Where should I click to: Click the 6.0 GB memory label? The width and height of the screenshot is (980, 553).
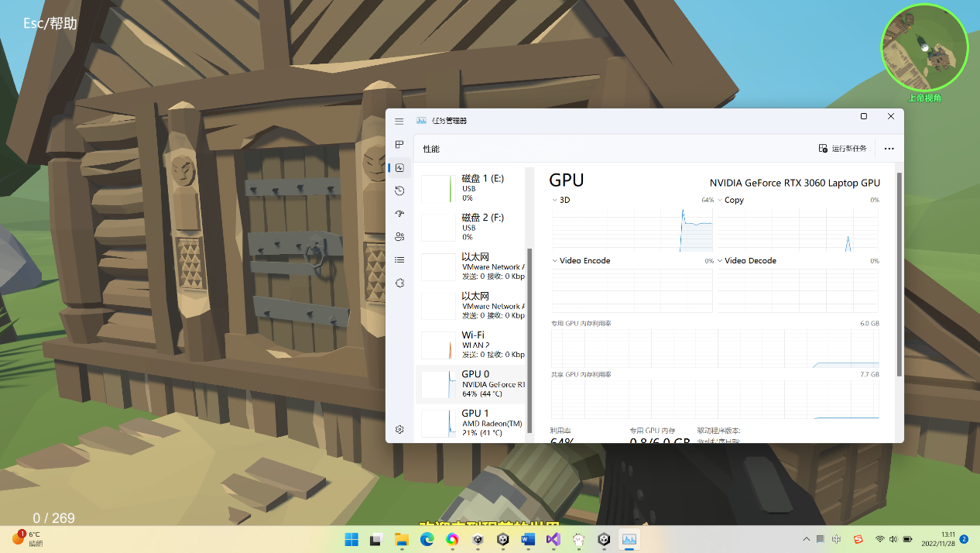(870, 324)
